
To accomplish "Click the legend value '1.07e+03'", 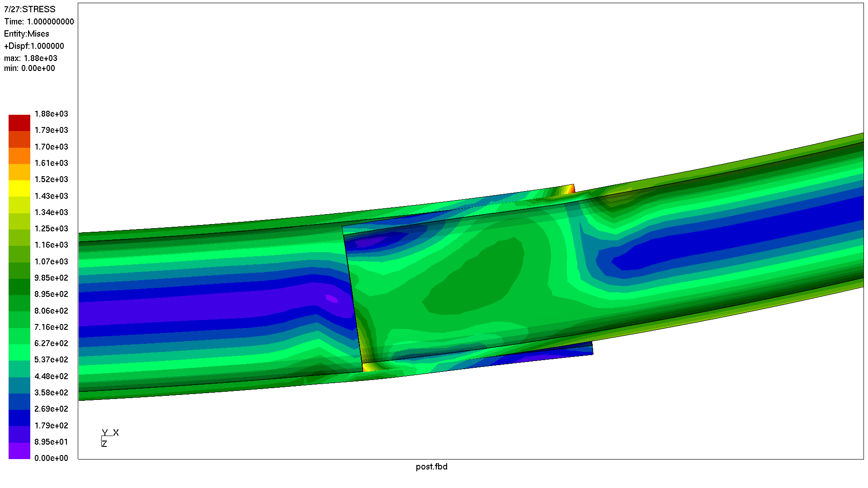I will (x=52, y=262).
